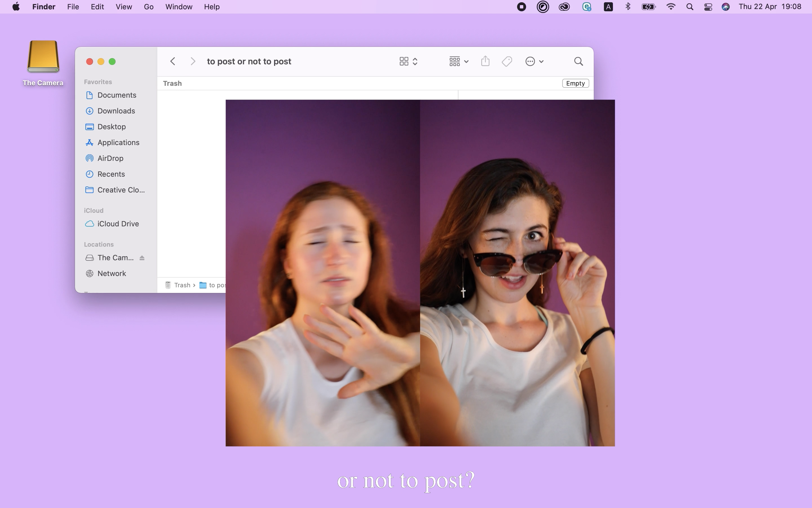812x508 pixels.
Task: Open the Wi-Fi menu
Action: (x=671, y=7)
